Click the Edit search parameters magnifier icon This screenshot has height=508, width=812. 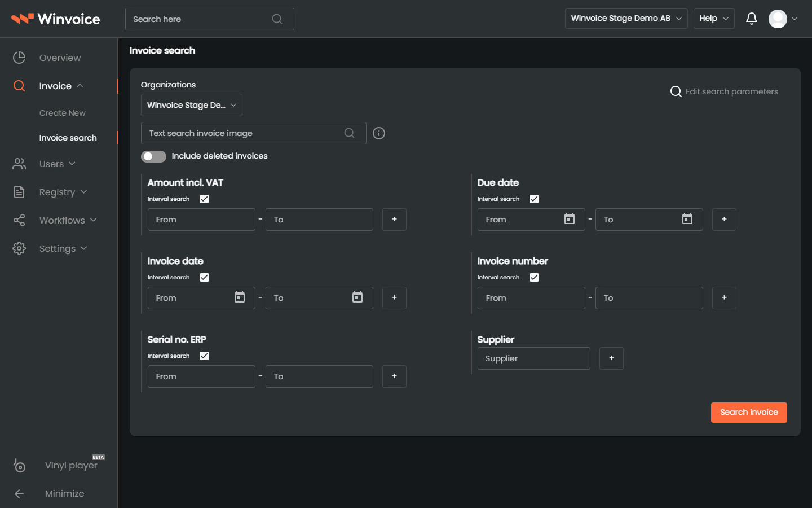click(676, 91)
